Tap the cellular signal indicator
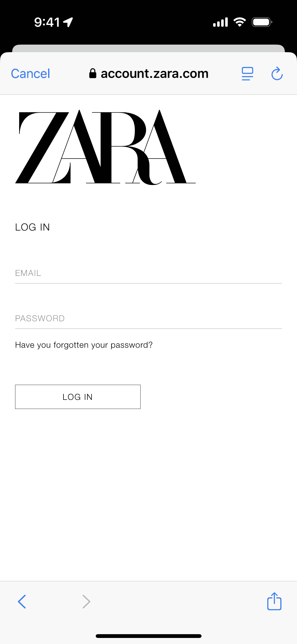 click(x=221, y=22)
